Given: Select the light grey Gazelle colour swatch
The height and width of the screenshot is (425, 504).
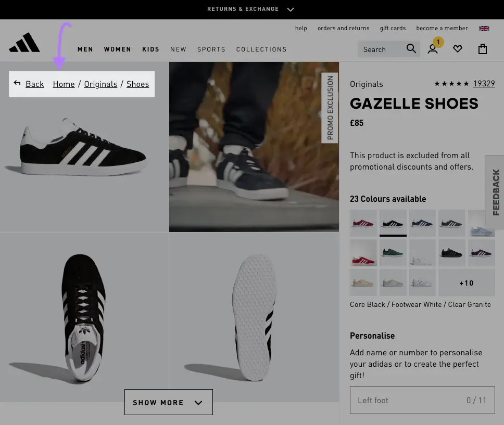Looking at the screenshot, I should pyautogui.click(x=393, y=282).
